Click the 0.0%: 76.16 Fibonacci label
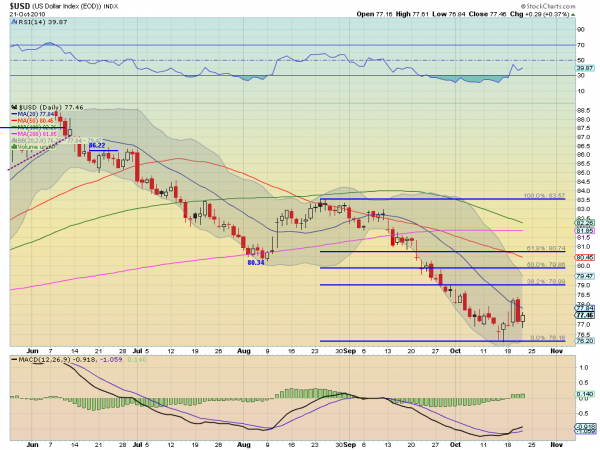Viewport: 600px width, 450px height. 548,338
